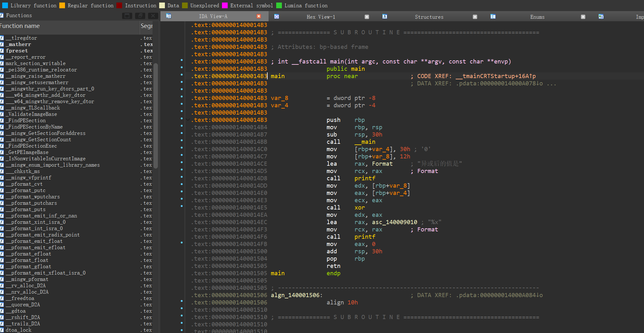Viewport: 644px width, 333px height.
Task: Maximize the Functions panel
Action: 127,16
